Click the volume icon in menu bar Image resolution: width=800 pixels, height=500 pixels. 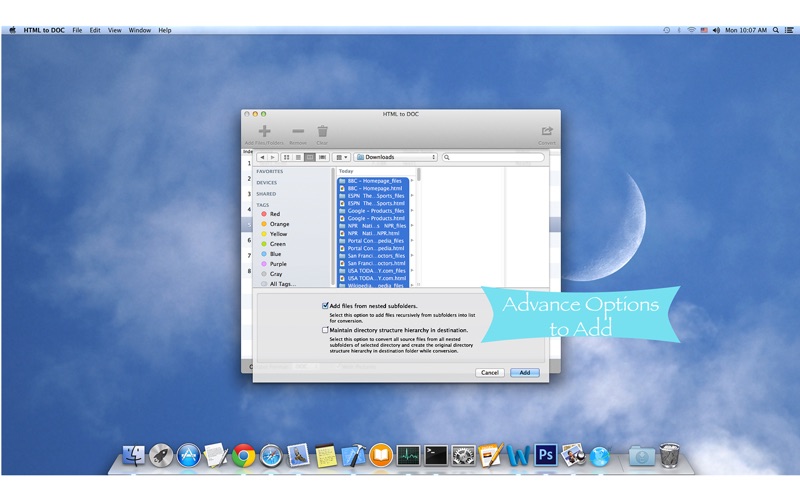point(716,30)
